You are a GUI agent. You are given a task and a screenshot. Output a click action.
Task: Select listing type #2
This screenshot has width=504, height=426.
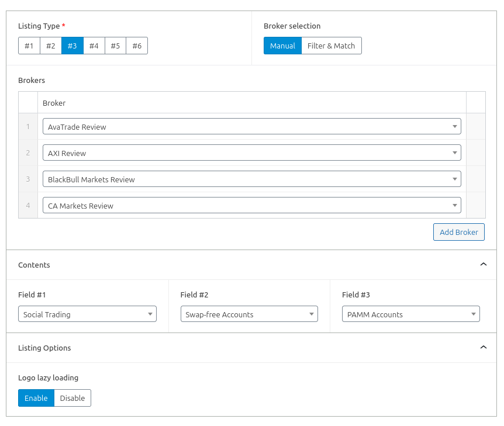(x=51, y=46)
